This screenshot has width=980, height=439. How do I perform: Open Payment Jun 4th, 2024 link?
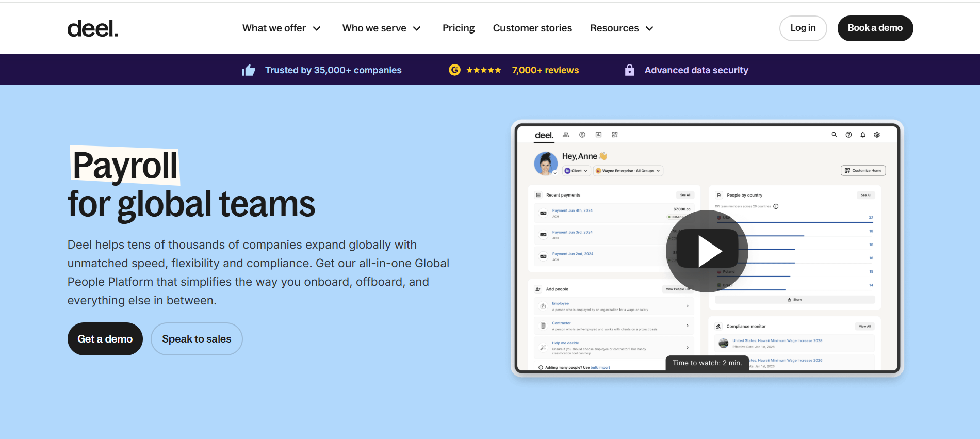coord(573,210)
